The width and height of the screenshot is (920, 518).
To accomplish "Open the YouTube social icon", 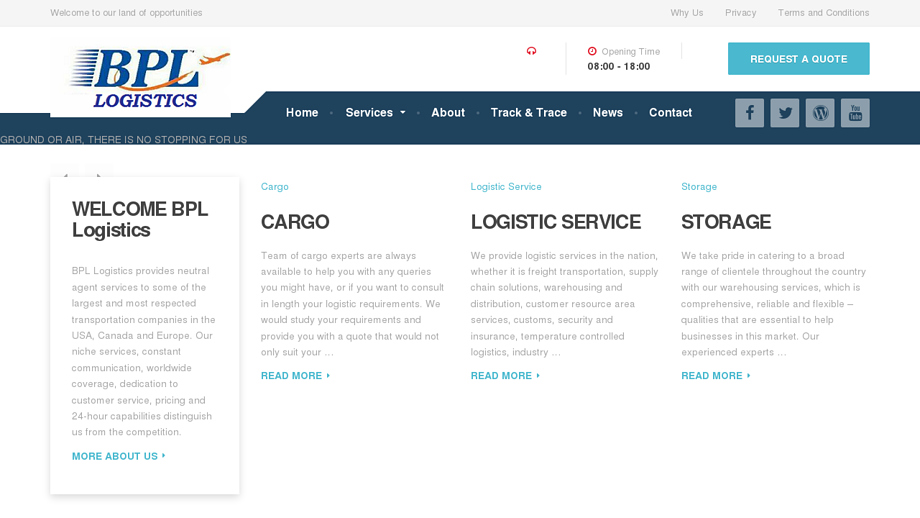I will pyautogui.click(x=855, y=113).
